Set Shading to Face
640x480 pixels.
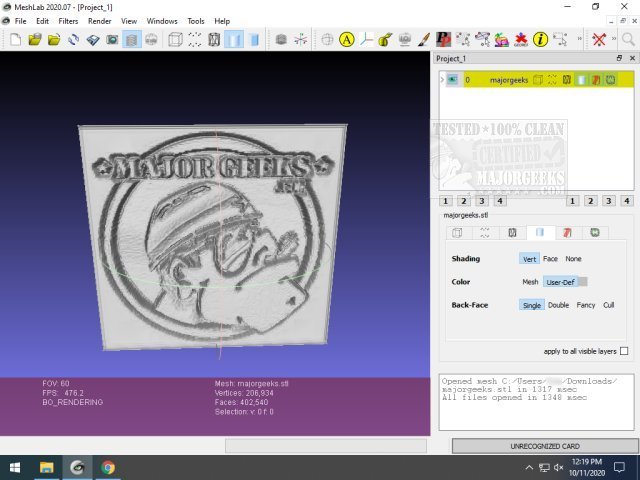tap(550, 259)
